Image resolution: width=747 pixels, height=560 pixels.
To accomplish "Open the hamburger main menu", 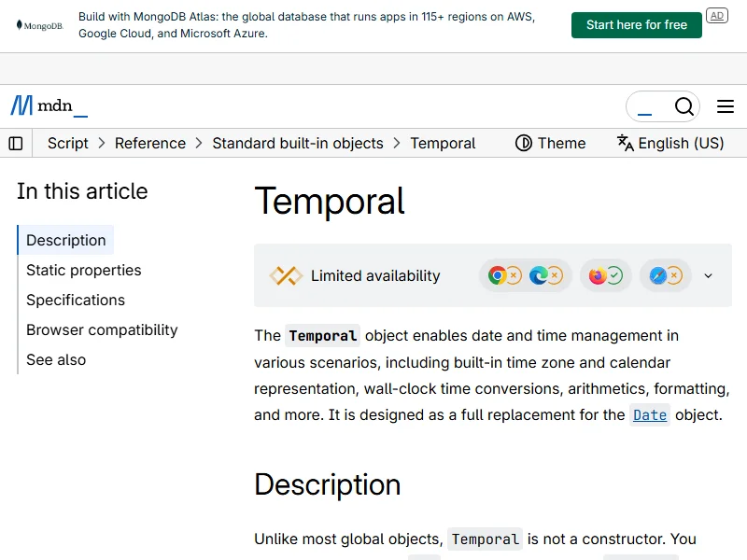I will [726, 106].
